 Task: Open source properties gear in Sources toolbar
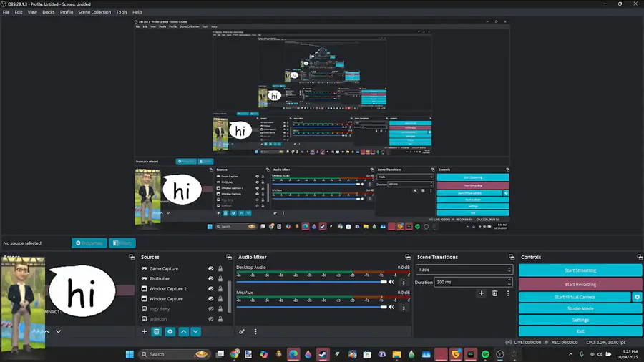point(170,332)
